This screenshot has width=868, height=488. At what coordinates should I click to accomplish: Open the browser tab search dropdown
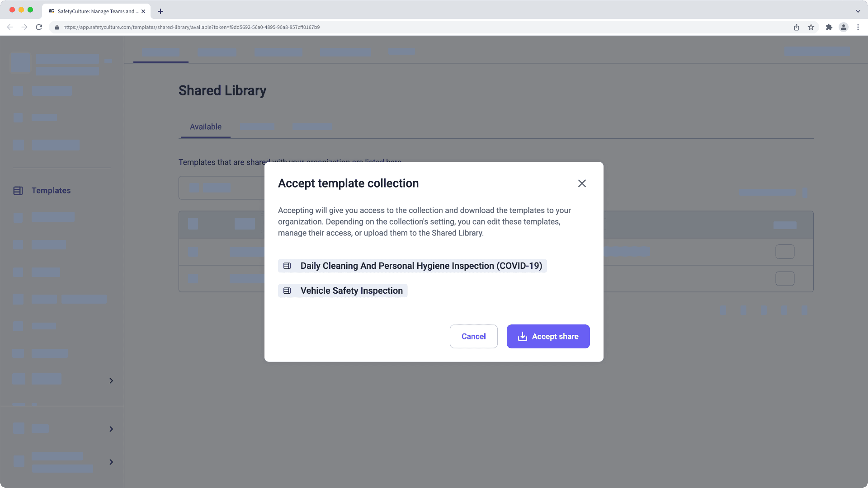[x=858, y=11]
